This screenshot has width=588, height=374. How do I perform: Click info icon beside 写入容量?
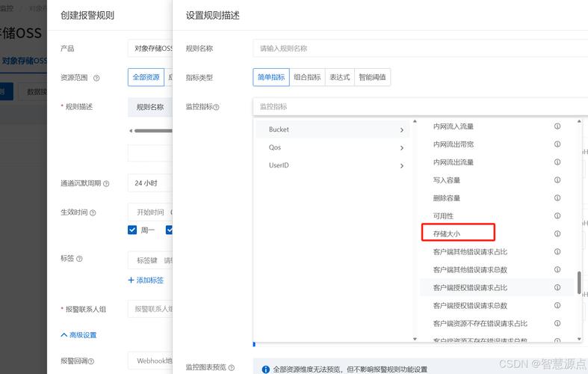(x=557, y=180)
